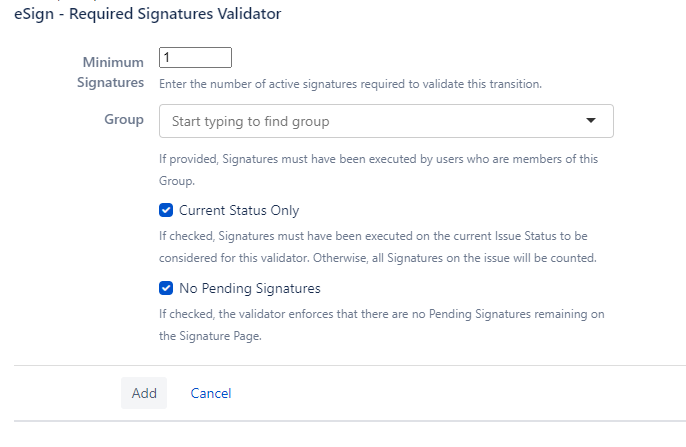This screenshot has height=447, width=686.
Task: Click the 'Current Status Only' label text
Action: click(x=238, y=211)
